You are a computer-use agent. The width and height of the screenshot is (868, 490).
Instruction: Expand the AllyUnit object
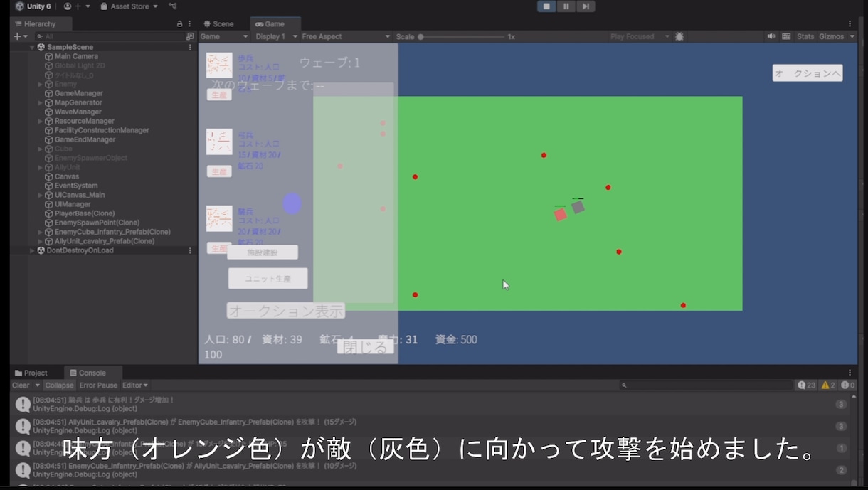(41, 167)
